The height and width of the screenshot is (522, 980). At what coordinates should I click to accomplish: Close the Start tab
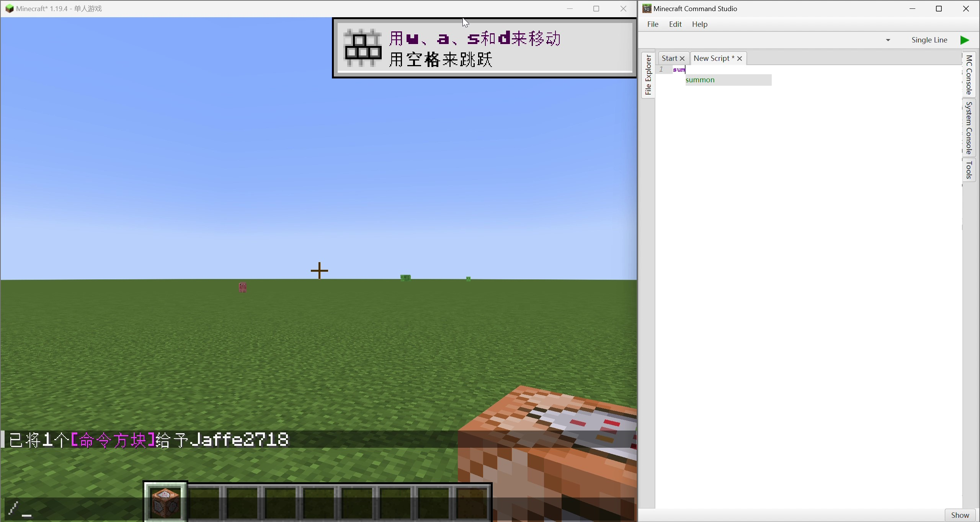click(682, 59)
